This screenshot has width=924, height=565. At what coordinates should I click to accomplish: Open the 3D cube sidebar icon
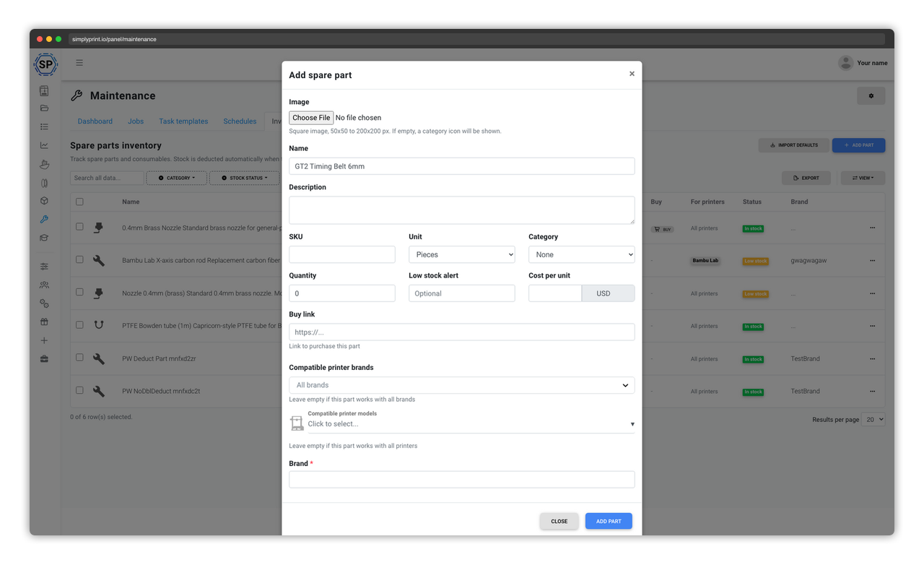(x=44, y=201)
